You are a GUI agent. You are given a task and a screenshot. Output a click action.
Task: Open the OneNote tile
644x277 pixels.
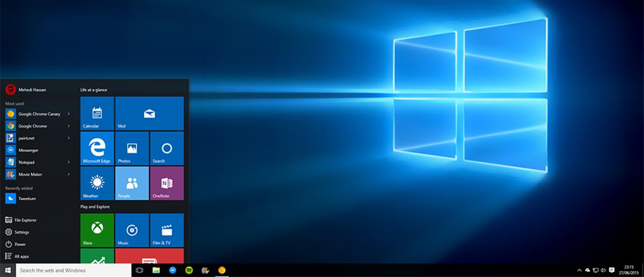click(x=166, y=183)
